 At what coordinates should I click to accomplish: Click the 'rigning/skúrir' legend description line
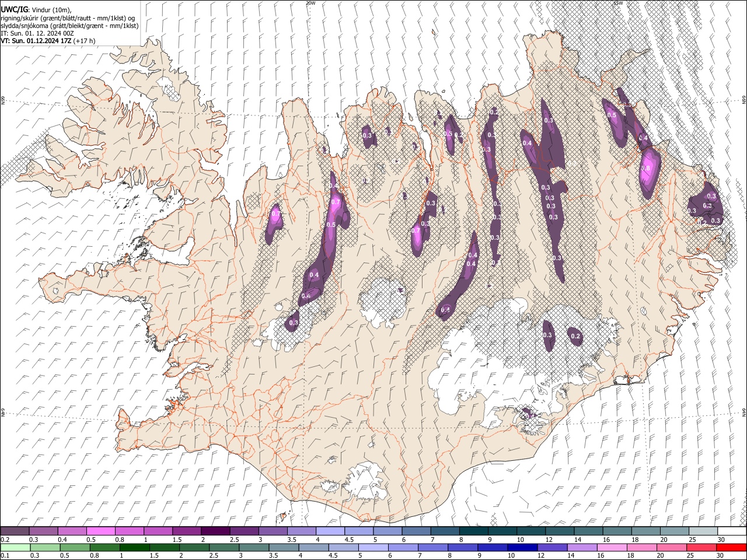pyautogui.click(x=68, y=18)
